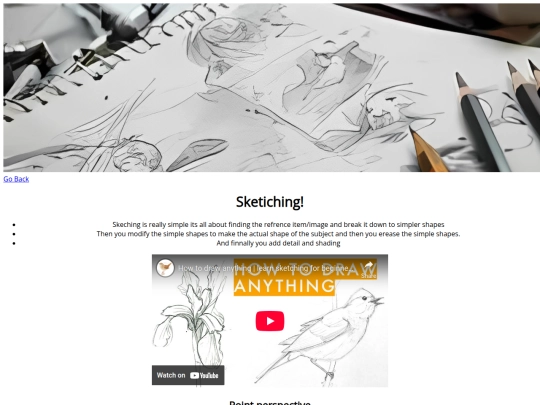The height and width of the screenshot is (405, 540).
Task: Click the Share arrow icon on video
Action: [368, 266]
